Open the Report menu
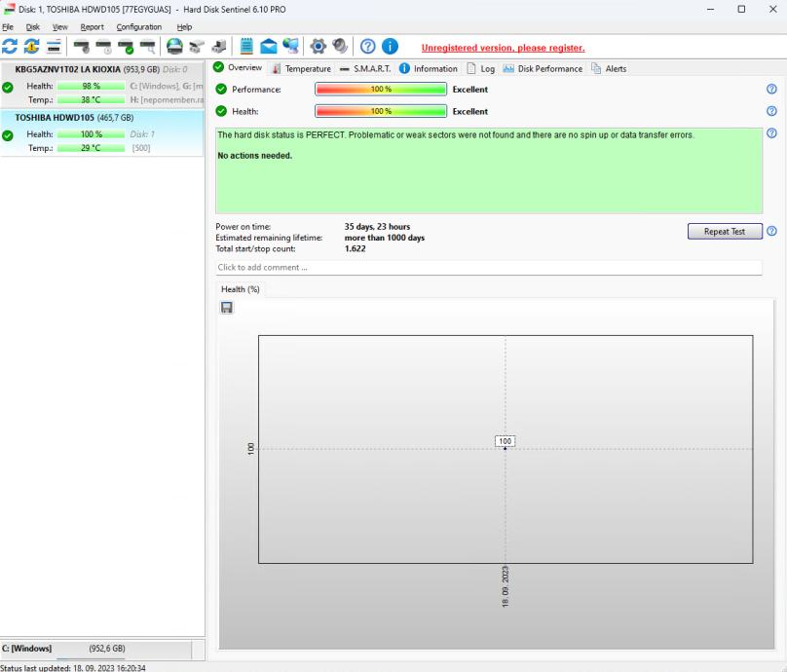 [92, 26]
